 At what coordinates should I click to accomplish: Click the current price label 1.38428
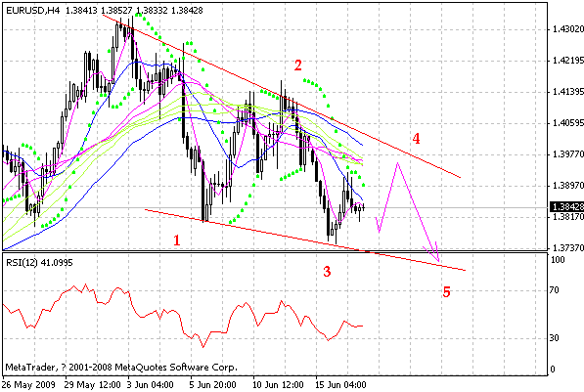click(x=566, y=207)
